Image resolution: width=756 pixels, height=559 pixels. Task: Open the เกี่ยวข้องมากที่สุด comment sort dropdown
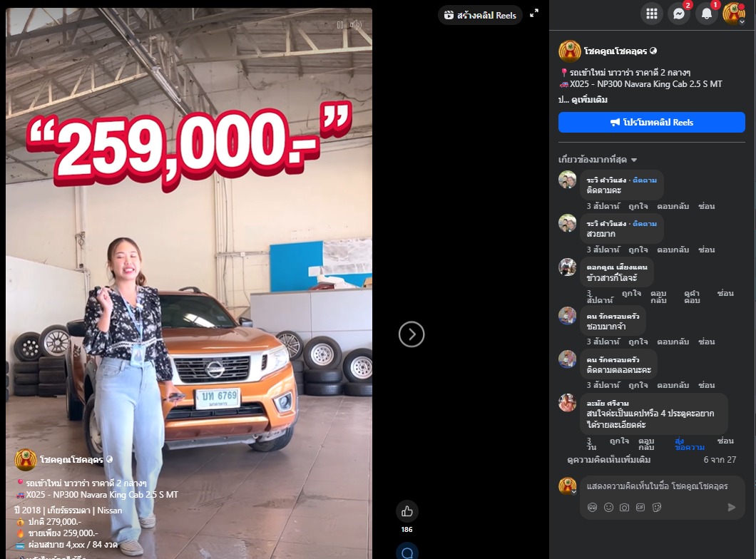pos(598,160)
